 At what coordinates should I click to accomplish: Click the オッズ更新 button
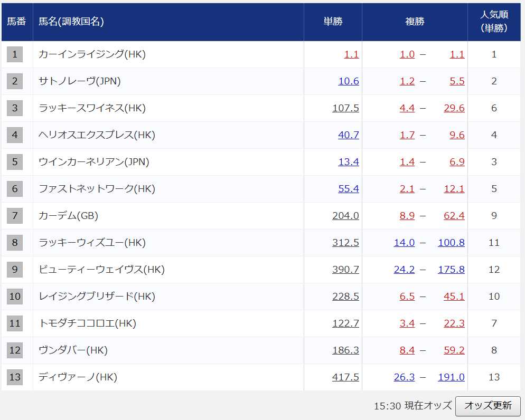click(x=488, y=406)
